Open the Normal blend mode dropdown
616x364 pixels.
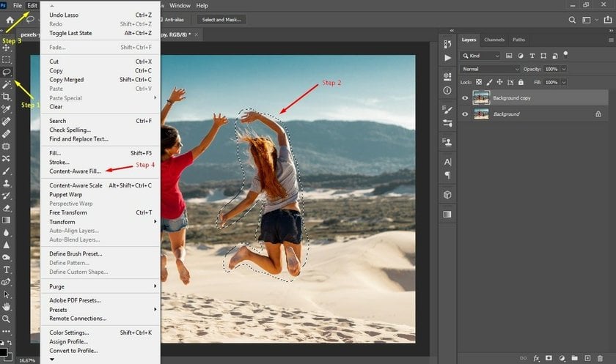point(491,69)
